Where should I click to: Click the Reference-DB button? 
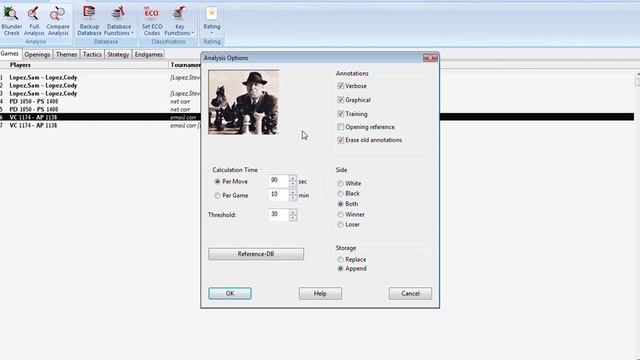256,254
